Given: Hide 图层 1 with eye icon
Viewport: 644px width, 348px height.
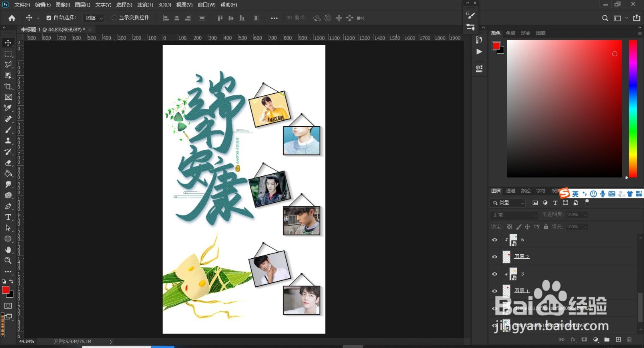Looking at the screenshot, I should 495,291.
